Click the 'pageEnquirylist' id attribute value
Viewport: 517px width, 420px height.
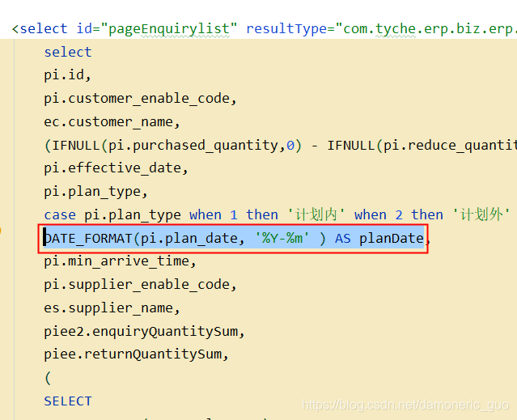point(169,28)
